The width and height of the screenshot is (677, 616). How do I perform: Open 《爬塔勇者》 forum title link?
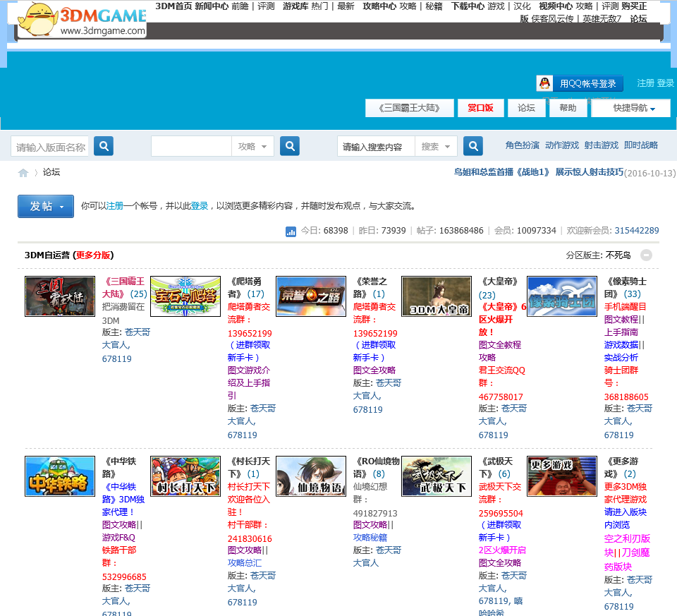point(245,288)
